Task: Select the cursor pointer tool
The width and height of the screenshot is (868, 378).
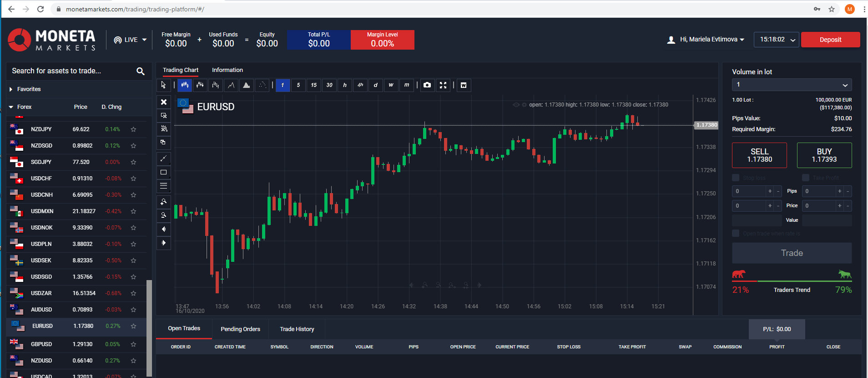Action: click(163, 85)
